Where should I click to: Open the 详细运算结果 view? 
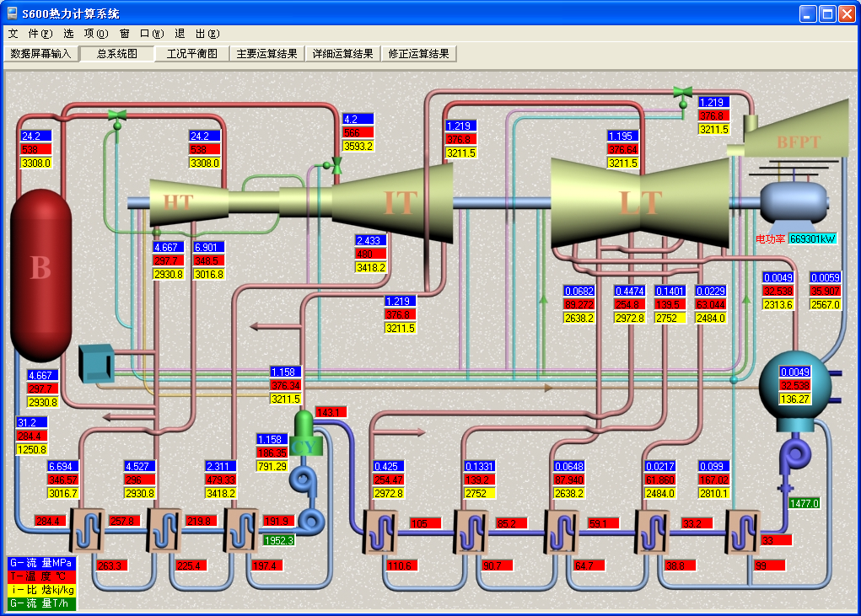(342, 54)
